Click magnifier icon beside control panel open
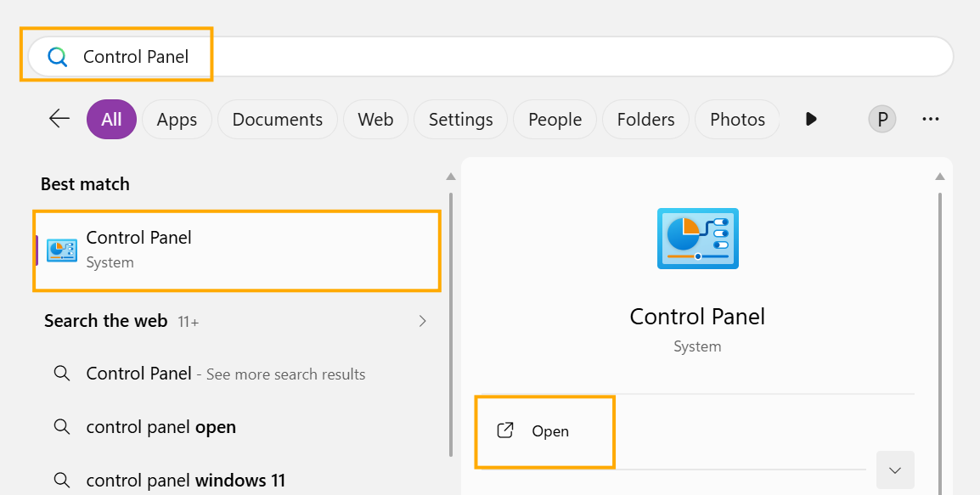This screenshot has height=495, width=980. tap(61, 427)
